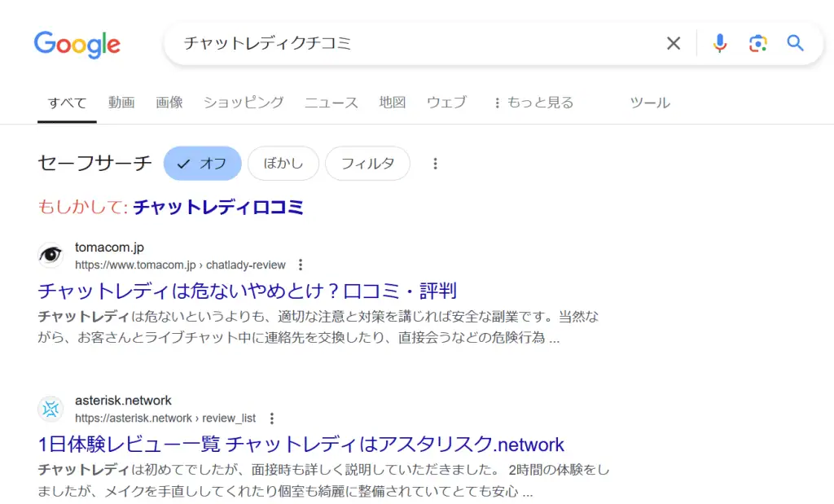The image size is (834, 504).
Task: Start voice search with the microphone icon
Action: tap(720, 43)
